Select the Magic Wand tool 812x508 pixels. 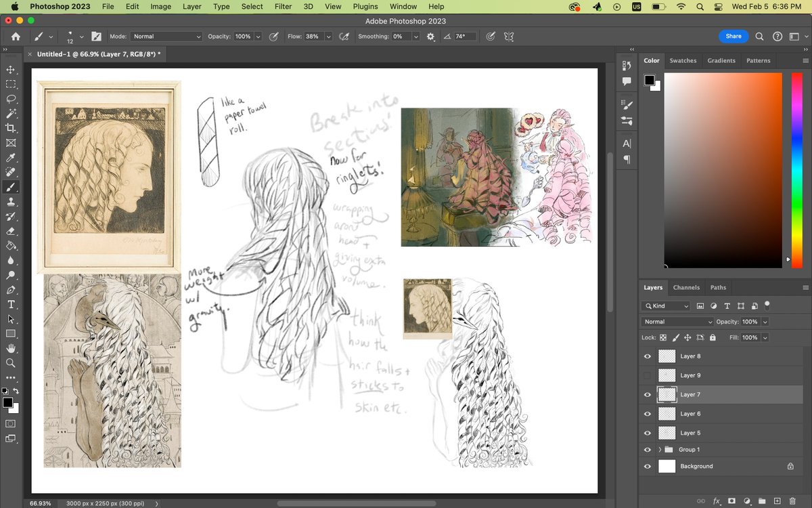click(11, 114)
